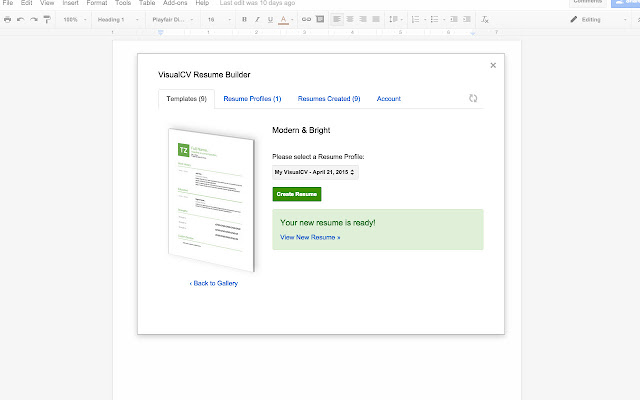Viewport: 640px width, 400px height.
Task: Click Back to Gallery link
Action: 213,283
